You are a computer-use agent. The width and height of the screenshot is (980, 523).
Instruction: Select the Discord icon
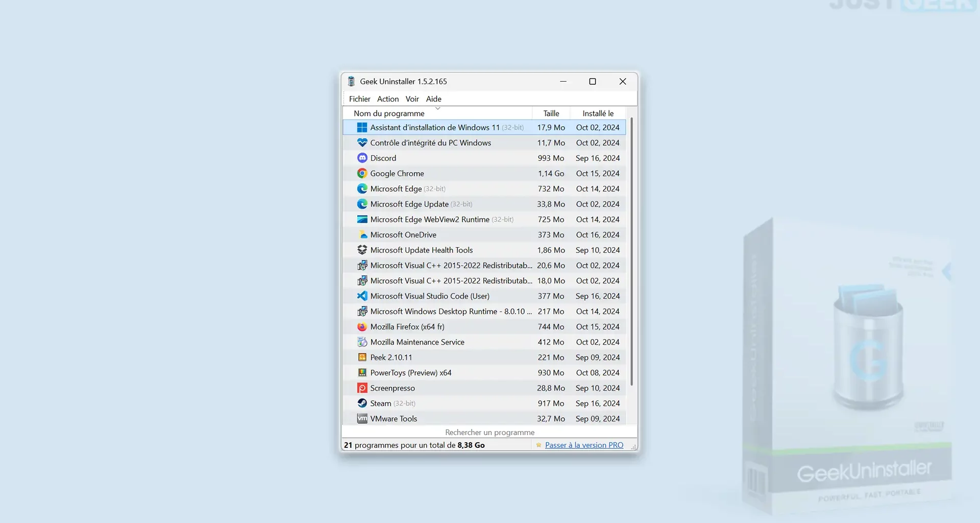pyautogui.click(x=362, y=158)
